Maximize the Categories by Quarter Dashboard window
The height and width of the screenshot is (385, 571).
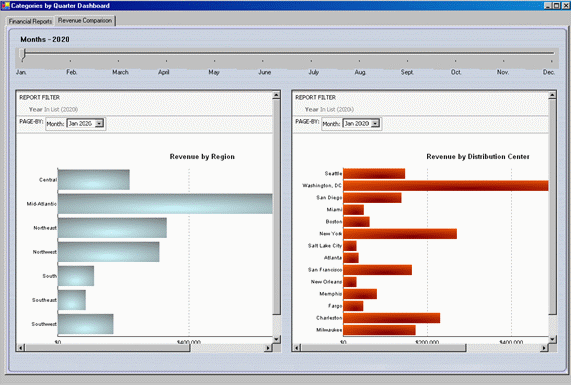point(556,5)
